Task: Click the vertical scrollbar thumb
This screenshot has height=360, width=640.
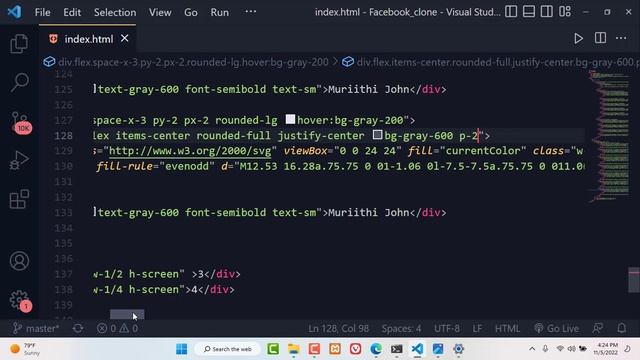Action: (634, 280)
